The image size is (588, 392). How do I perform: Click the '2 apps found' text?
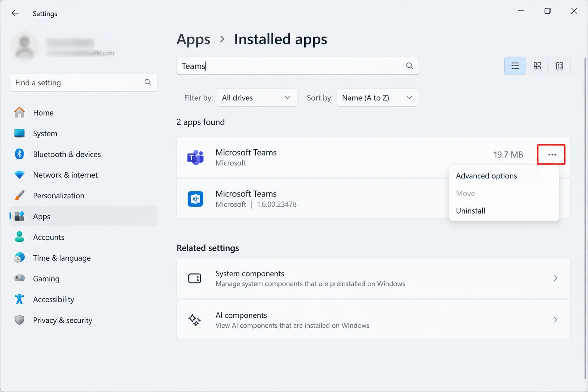click(201, 122)
